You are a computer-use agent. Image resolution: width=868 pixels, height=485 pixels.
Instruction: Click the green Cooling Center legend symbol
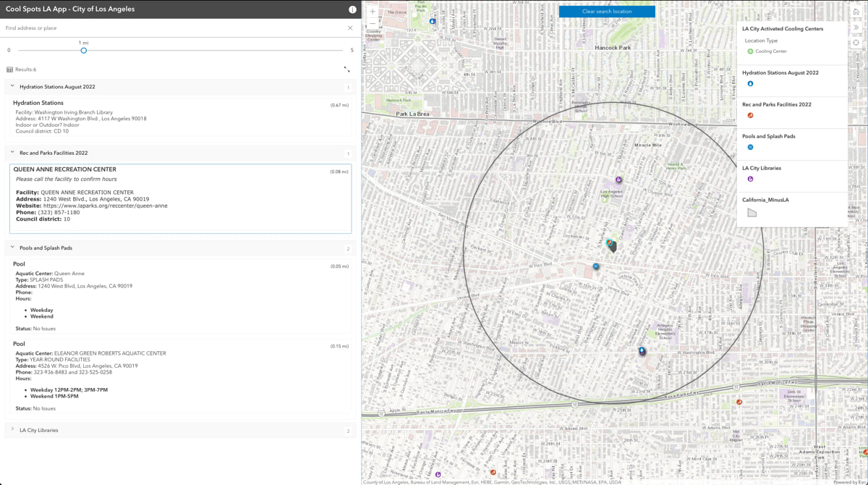tap(750, 51)
